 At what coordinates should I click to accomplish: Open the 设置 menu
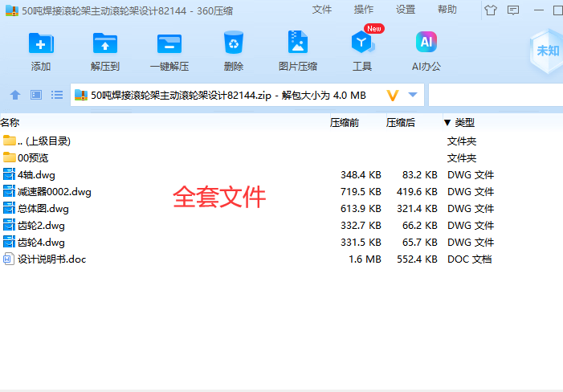pyautogui.click(x=406, y=10)
